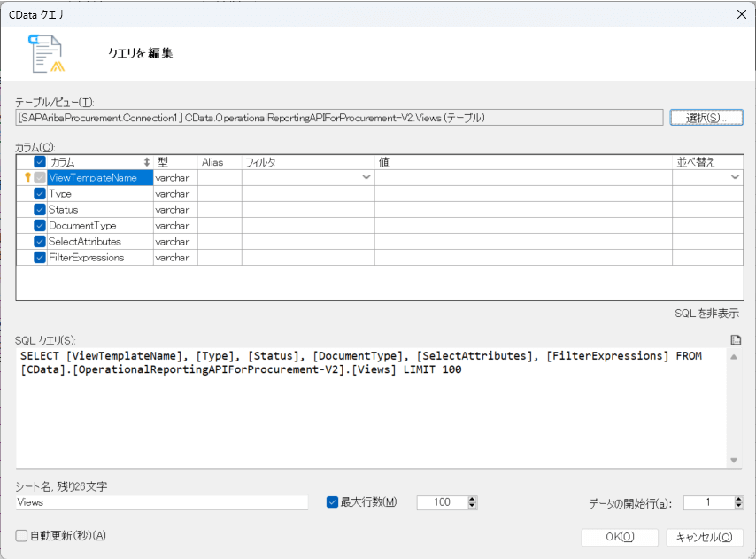Click inside the SQL query text area

coord(371,408)
